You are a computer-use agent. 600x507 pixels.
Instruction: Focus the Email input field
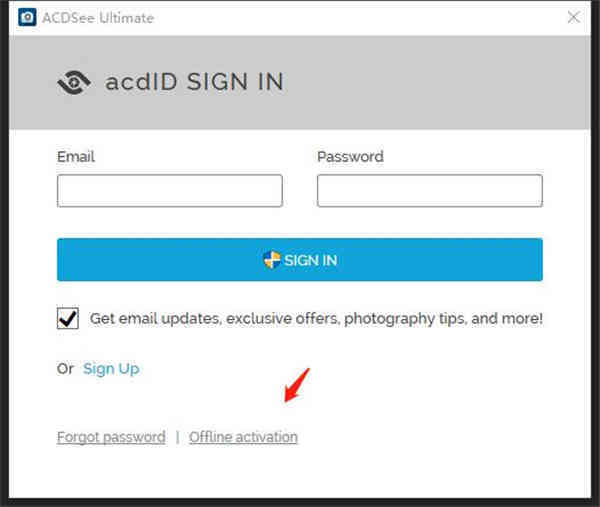[x=170, y=191]
